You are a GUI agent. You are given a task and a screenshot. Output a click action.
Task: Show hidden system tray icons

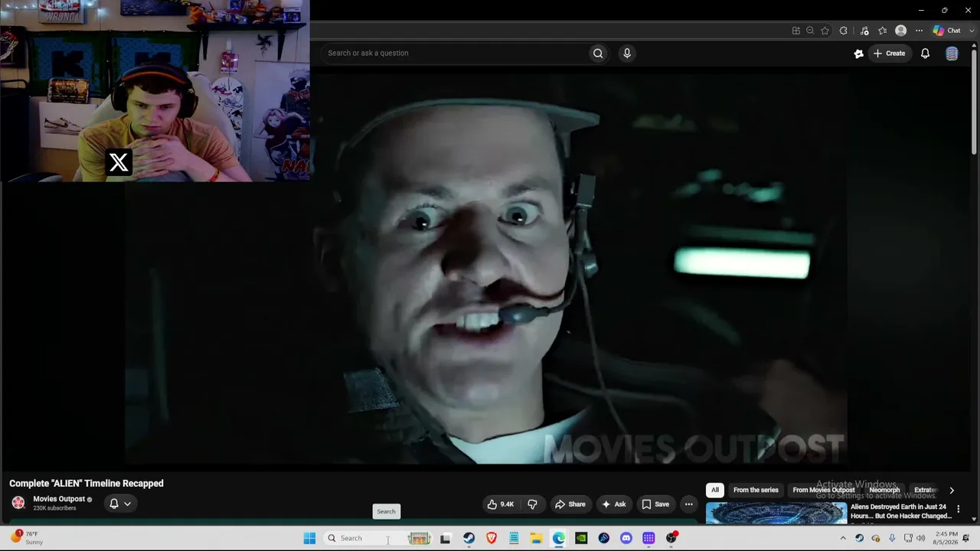click(x=843, y=538)
